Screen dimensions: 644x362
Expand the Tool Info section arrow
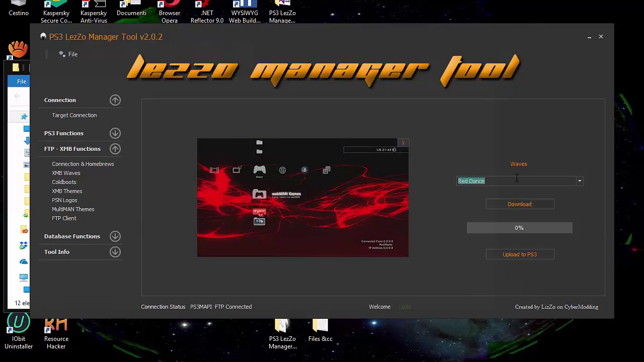[x=115, y=252]
